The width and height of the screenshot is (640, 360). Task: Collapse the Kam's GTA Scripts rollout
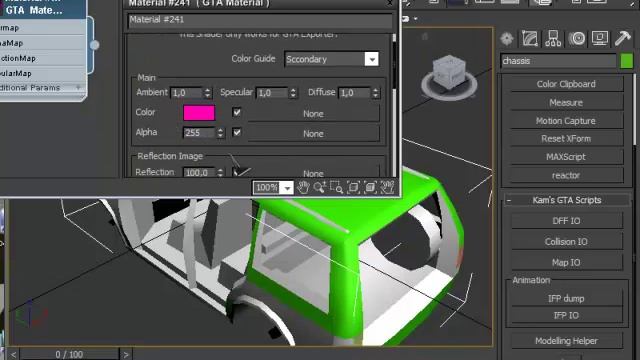point(509,200)
